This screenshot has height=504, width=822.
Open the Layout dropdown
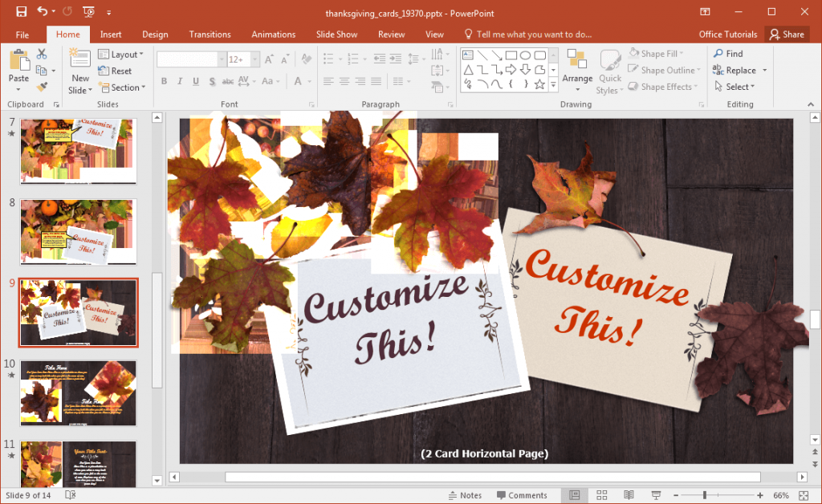pyautogui.click(x=122, y=54)
